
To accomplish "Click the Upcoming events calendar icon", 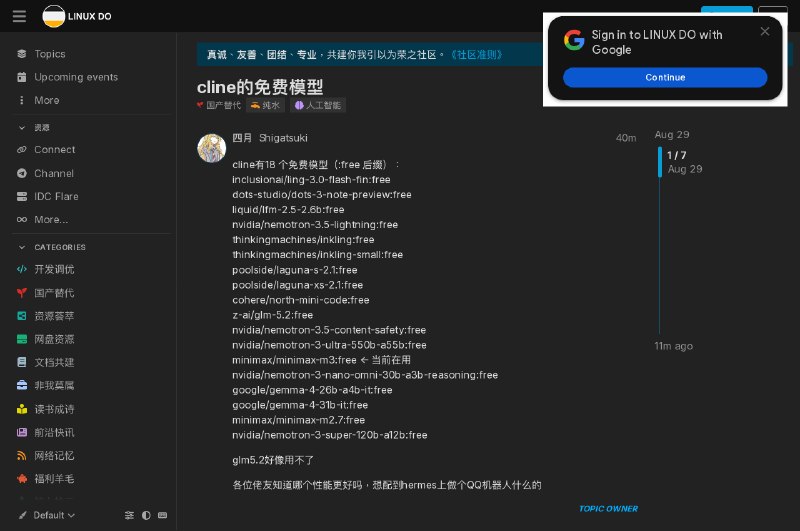I will (21, 77).
